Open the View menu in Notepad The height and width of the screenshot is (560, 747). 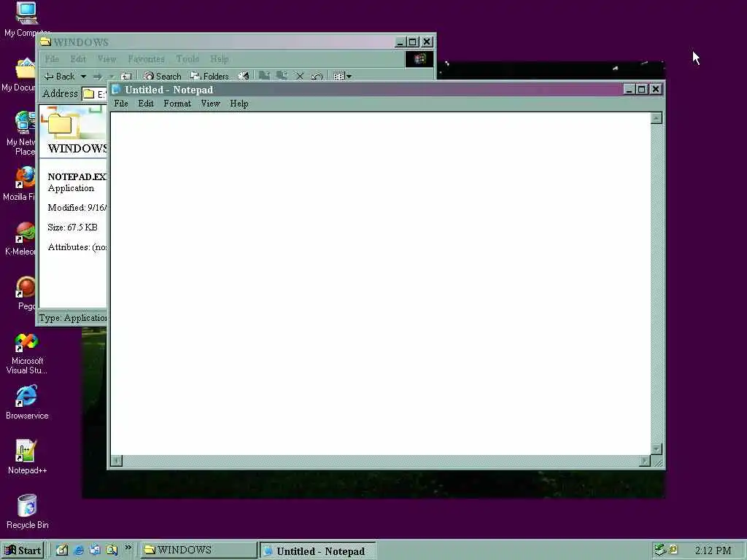click(210, 104)
